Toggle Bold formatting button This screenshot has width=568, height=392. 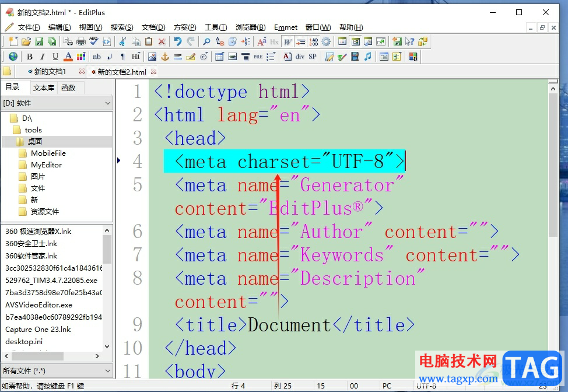29,57
